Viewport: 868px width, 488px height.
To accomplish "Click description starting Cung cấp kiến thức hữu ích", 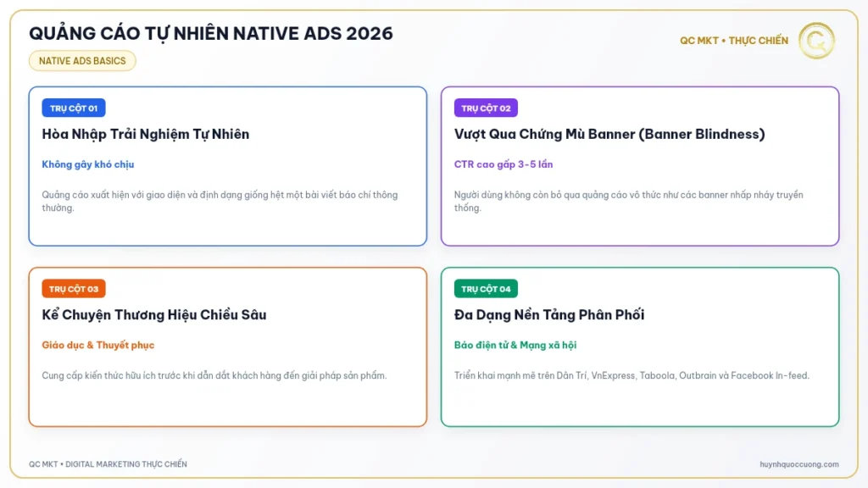I will click(x=214, y=375).
